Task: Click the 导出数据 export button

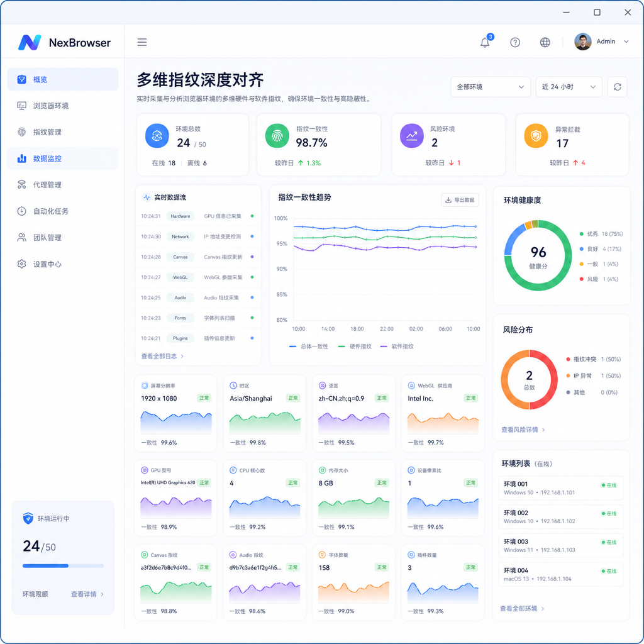Action: [x=460, y=200]
